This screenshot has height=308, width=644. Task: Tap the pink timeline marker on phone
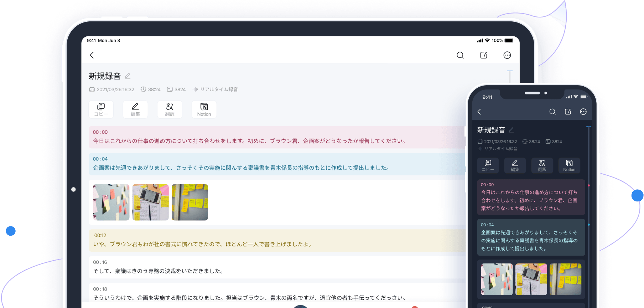[x=588, y=185]
